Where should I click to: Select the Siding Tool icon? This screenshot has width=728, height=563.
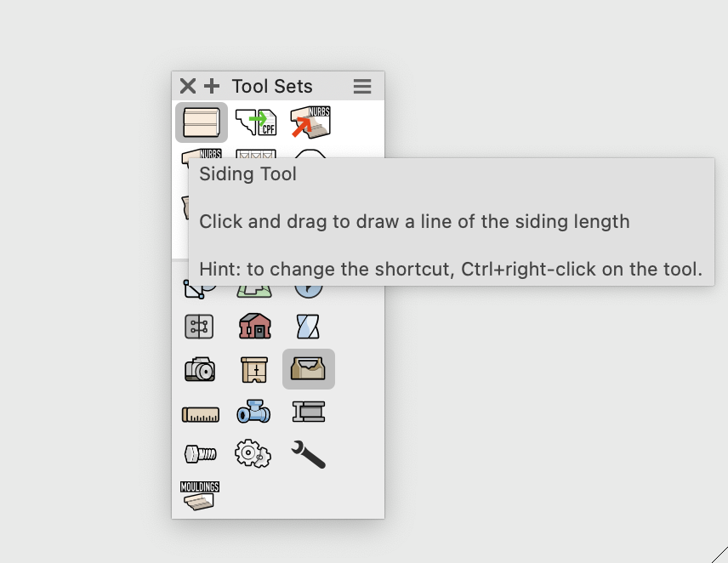click(x=202, y=122)
